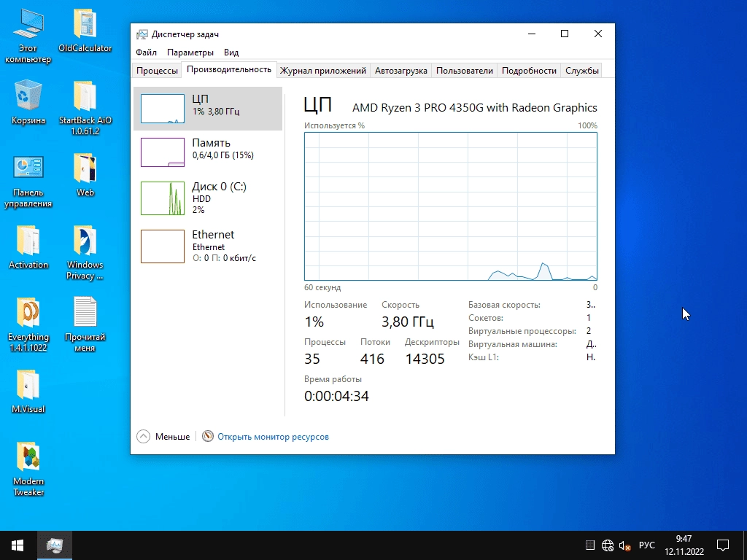Select the Корзина recycle bin icon
Viewport: 747px width, 560px height.
point(28,102)
